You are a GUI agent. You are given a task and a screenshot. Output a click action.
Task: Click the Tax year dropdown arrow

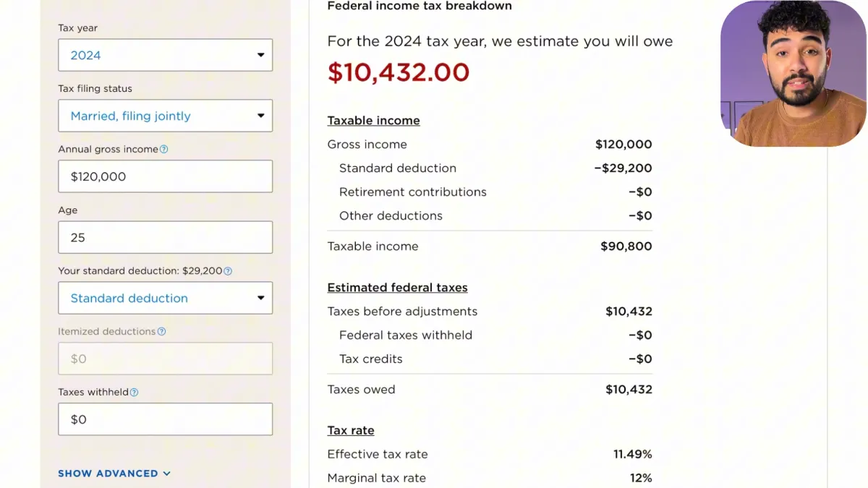pyautogui.click(x=260, y=55)
